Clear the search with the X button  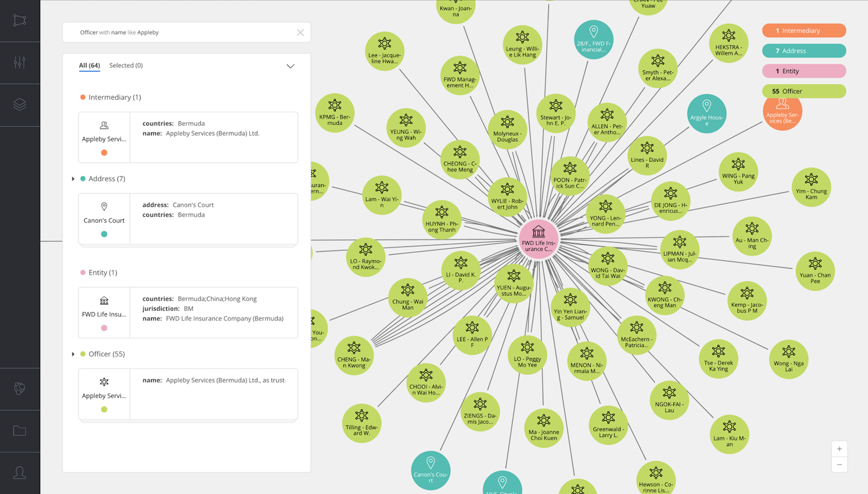(x=300, y=33)
